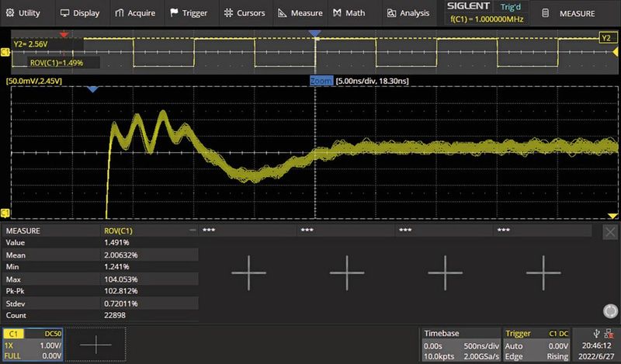Click the Mean value 2.00632%
Screen dimensions: 621x364
121,255
